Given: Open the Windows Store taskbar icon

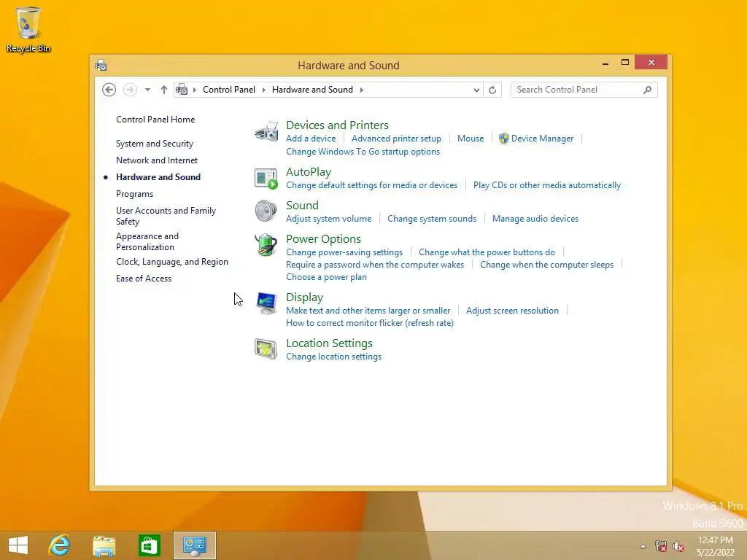Looking at the screenshot, I should pyautogui.click(x=149, y=545).
